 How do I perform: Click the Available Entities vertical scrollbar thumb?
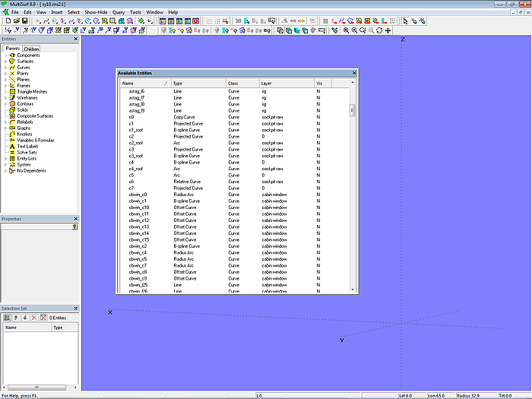click(x=353, y=110)
